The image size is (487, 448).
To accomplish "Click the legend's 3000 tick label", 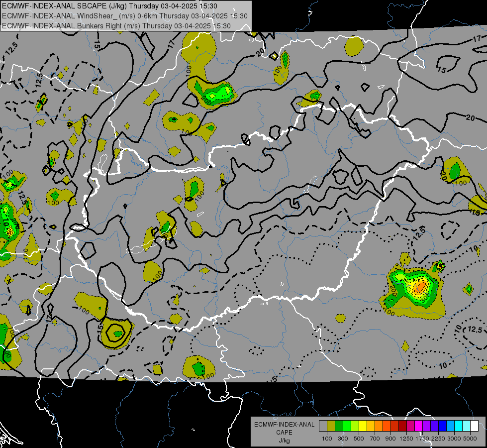I will pos(454,439).
